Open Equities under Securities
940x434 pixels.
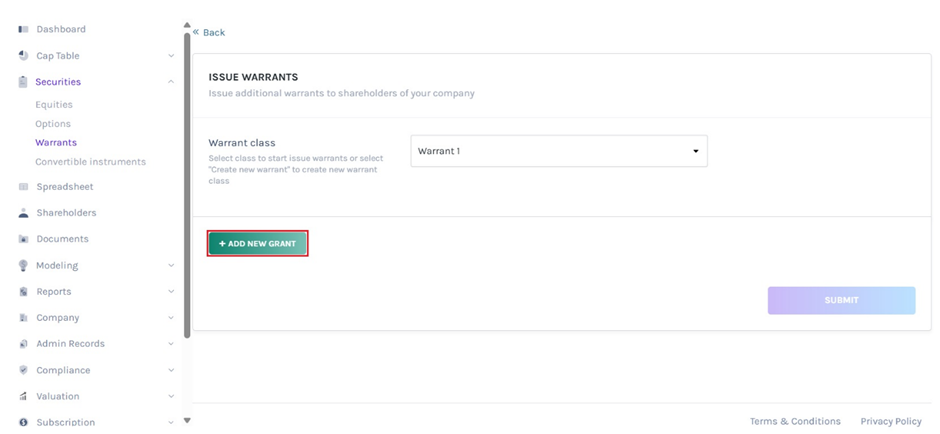click(x=54, y=105)
